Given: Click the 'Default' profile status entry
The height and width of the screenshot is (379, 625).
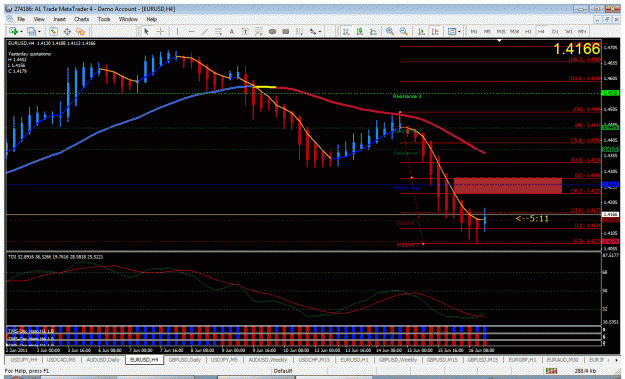Looking at the screenshot, I should tap(283, 371).
